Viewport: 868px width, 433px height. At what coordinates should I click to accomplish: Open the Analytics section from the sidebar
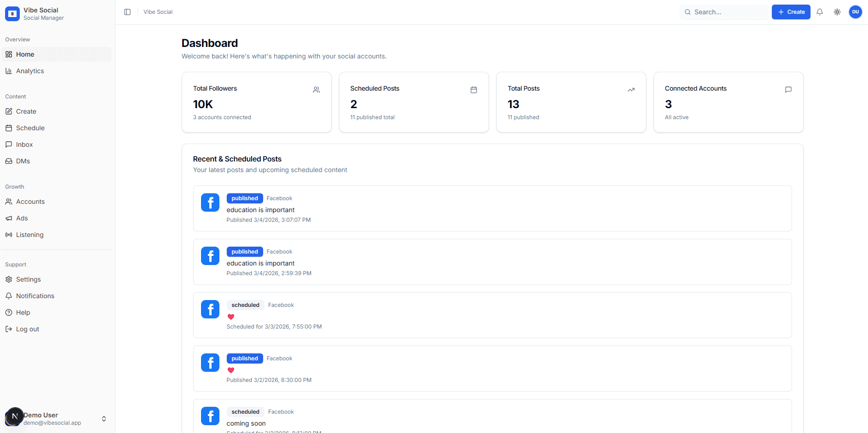coord(29,71)
